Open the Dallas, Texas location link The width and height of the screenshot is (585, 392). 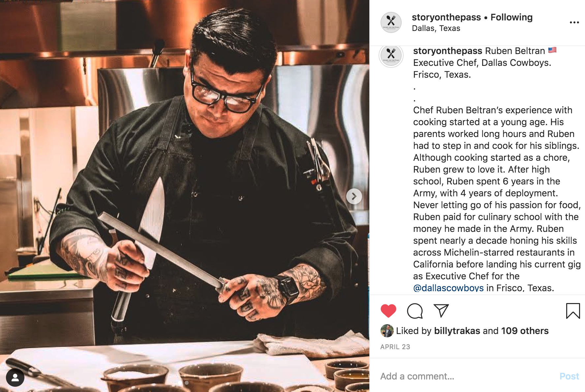tap(436, 28)
